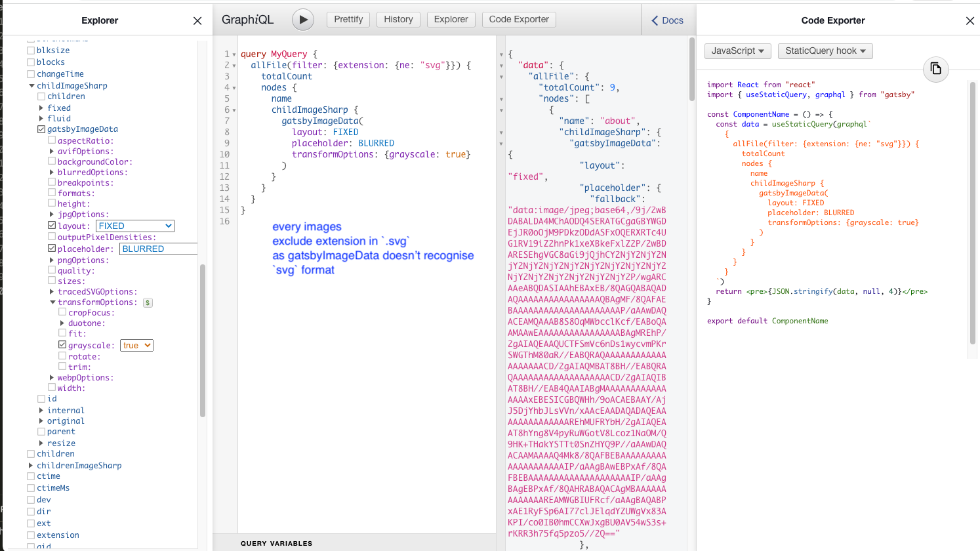
Task: Click the Prettify button
Action: [348, 20]
